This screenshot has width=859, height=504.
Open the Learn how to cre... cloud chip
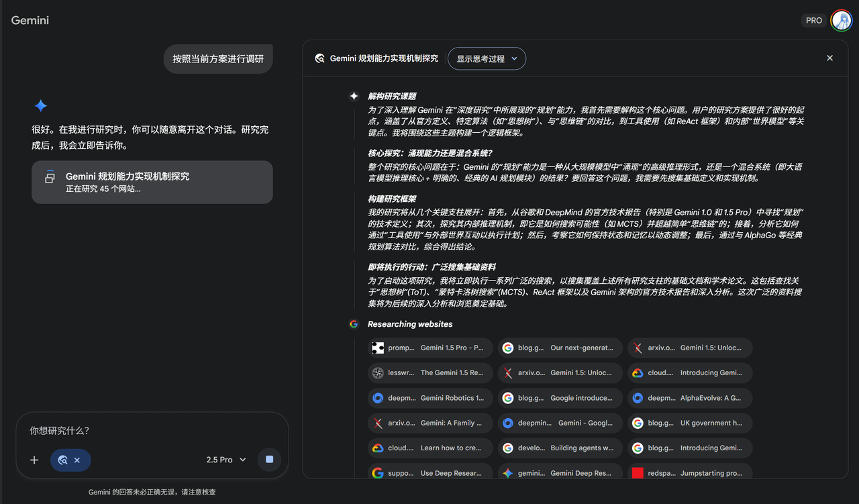click(430, 448)
